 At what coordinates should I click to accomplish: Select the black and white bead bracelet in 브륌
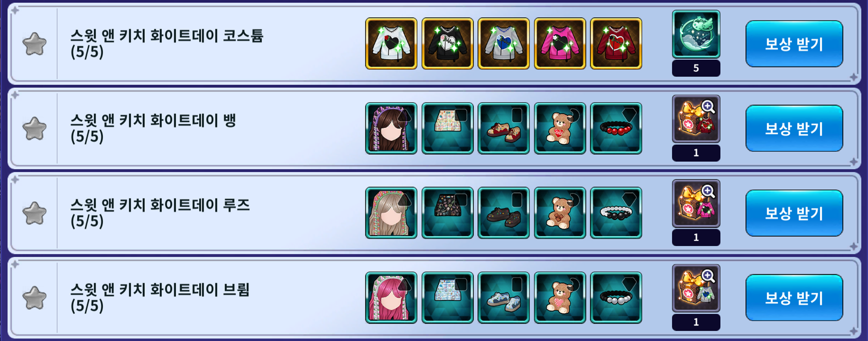pos(616,298)
